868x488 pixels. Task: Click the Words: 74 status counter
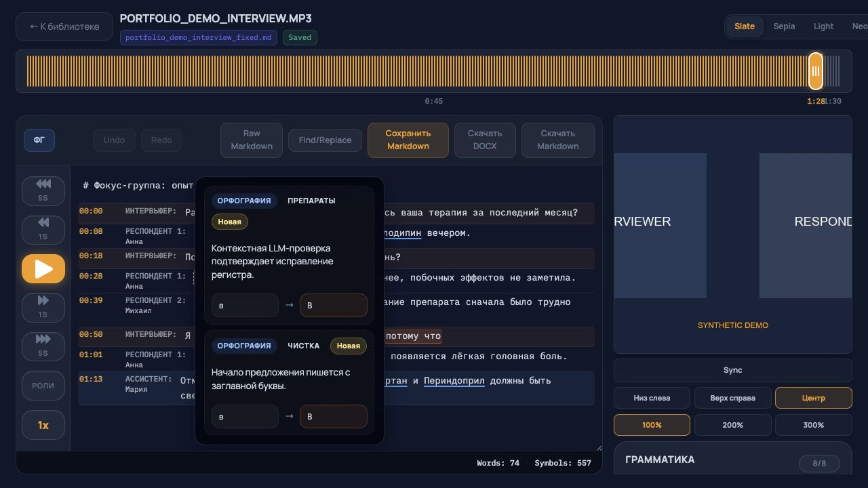(498, 463)
